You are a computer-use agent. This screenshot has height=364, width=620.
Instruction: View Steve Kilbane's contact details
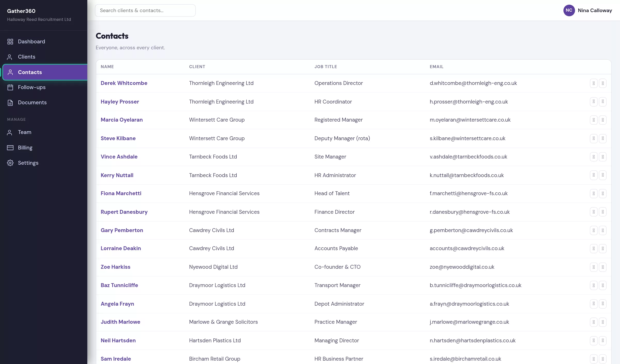coord(118,138)
